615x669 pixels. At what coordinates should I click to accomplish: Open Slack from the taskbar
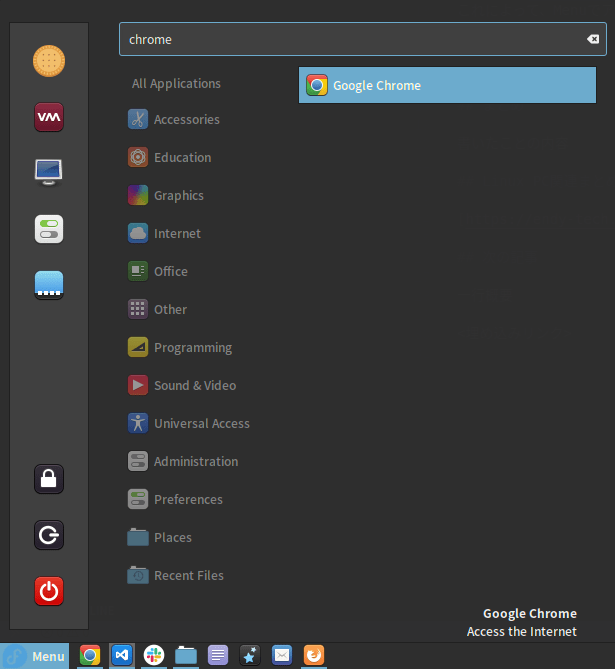coord(154,655)
